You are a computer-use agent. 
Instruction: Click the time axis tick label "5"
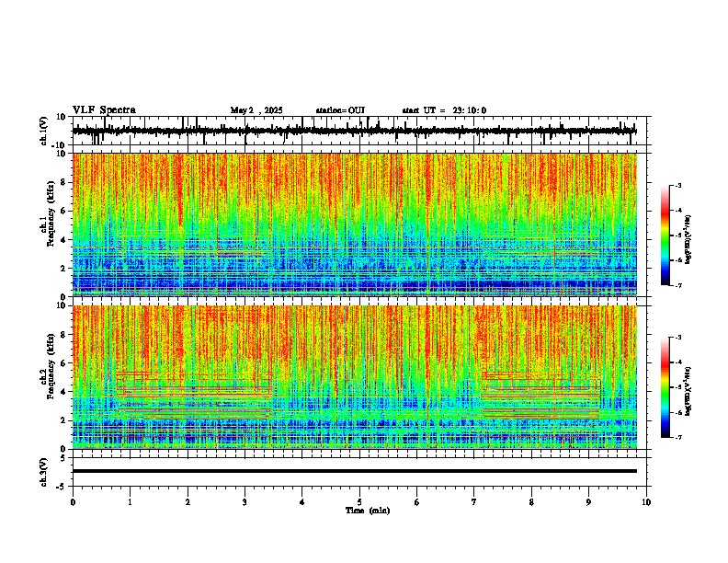(359, 502)
